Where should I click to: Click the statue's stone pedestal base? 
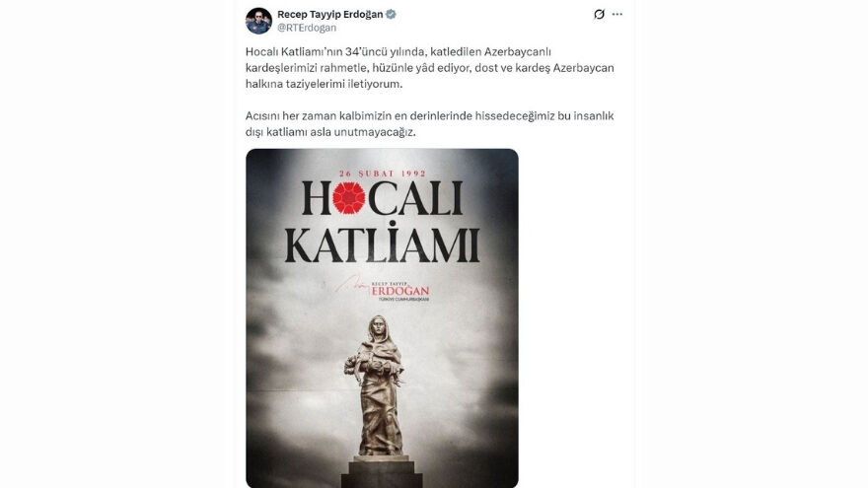[x=382, y=471]
